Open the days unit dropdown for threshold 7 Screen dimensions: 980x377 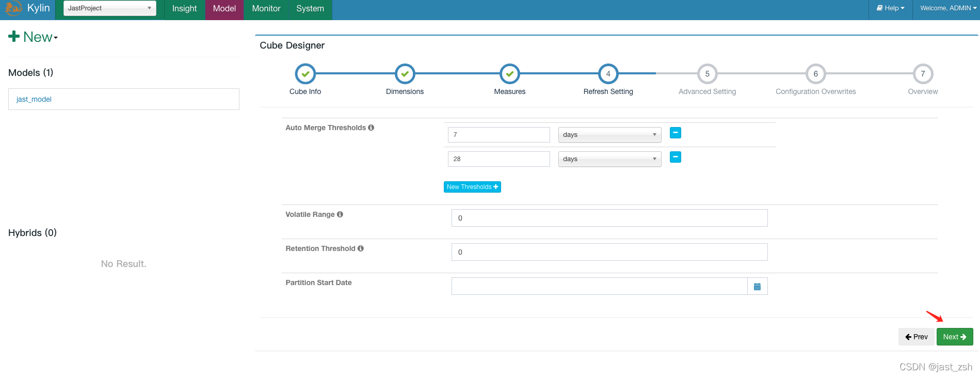[x=609, y=135]
